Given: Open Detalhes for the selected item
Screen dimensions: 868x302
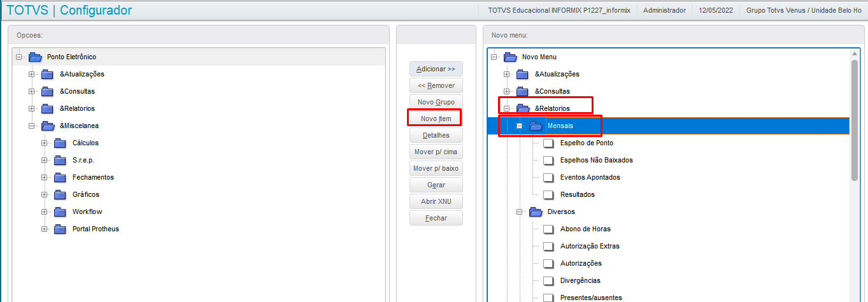Looking at the screenshot, I should pos(436,135).
